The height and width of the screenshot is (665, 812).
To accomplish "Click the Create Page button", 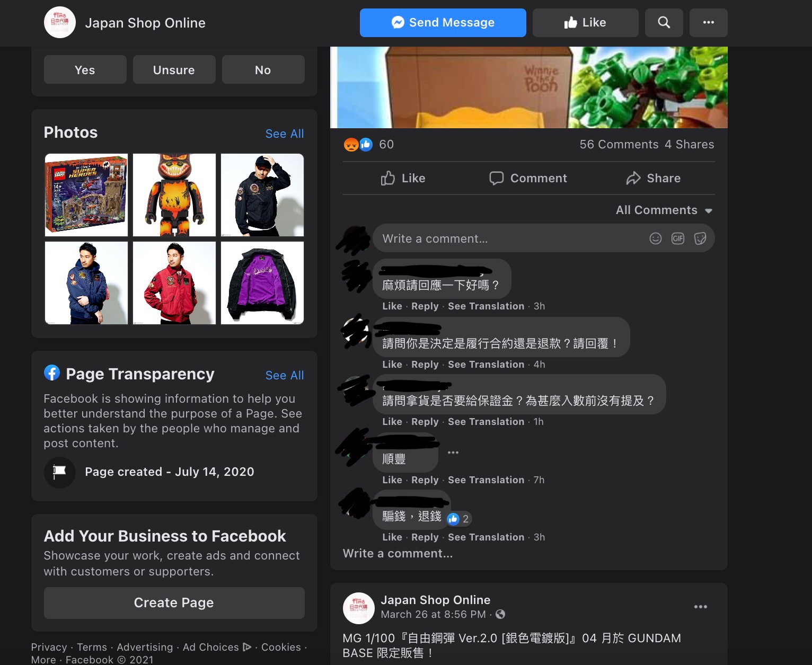I will click(174, 602).
